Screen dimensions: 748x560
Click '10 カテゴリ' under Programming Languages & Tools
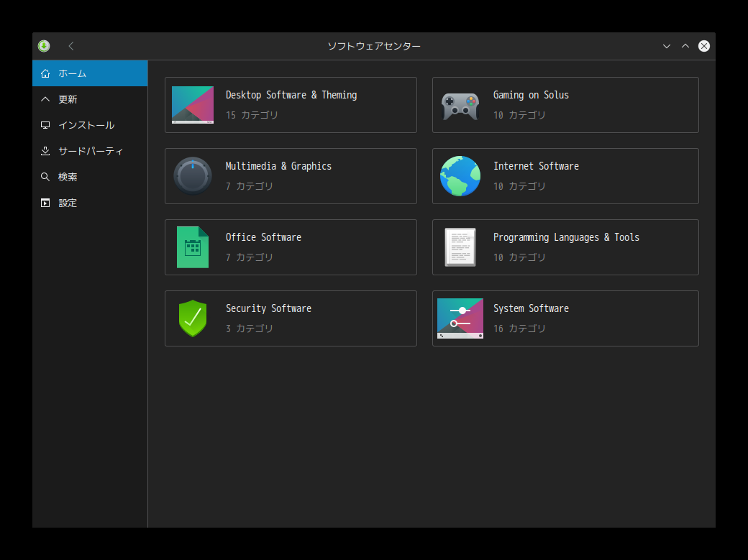[x=519, y=257]
